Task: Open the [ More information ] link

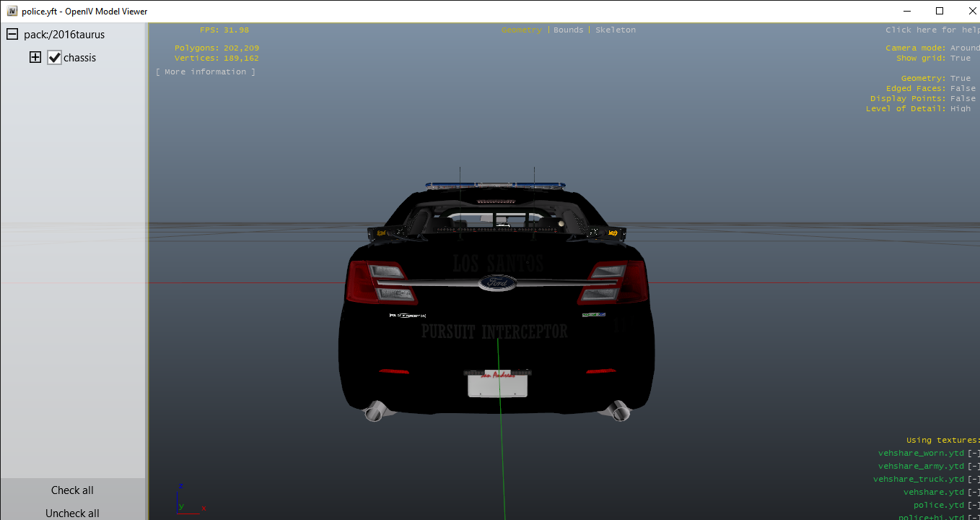Action: coord(206,72)
